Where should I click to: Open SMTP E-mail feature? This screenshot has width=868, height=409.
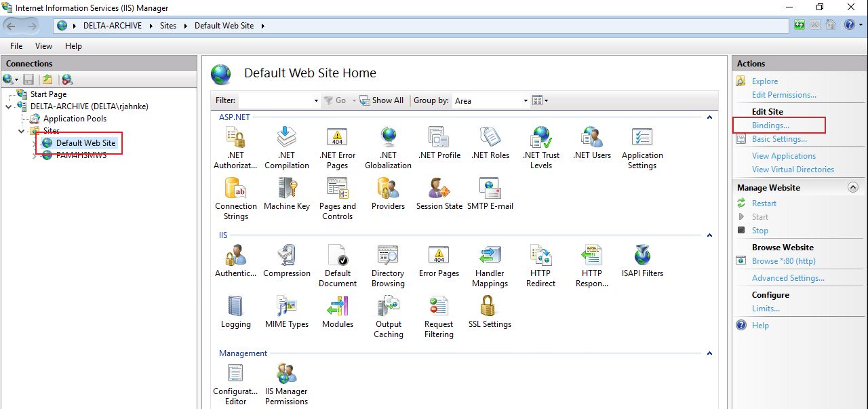tap(490, 194)
